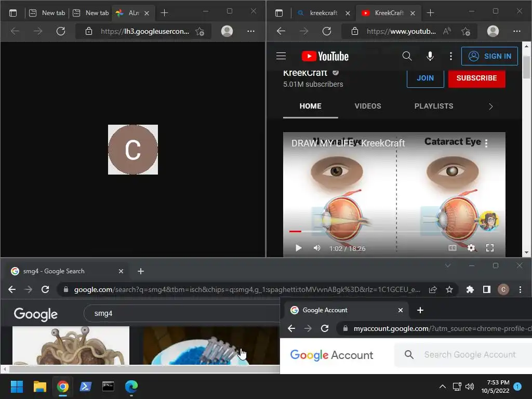Open YouTube settings three-dot menu
This screenshot has width=532, height=399.
[450, 56]
